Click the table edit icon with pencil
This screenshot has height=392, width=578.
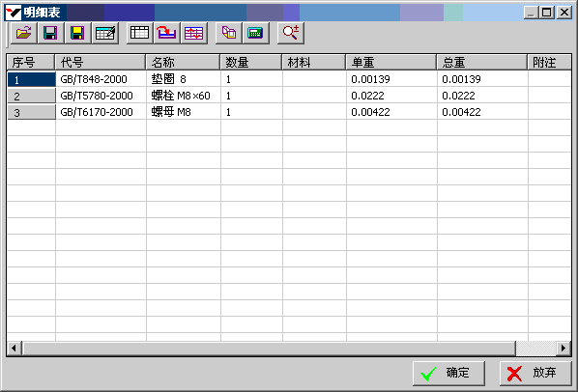click(x=105, y=33)
